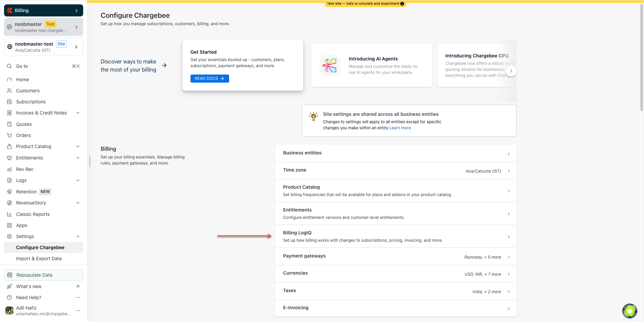The height and width of the screenshot is (322, 644).
Task: Click the Rev Rec chart icon
Action: coord(9,169)
